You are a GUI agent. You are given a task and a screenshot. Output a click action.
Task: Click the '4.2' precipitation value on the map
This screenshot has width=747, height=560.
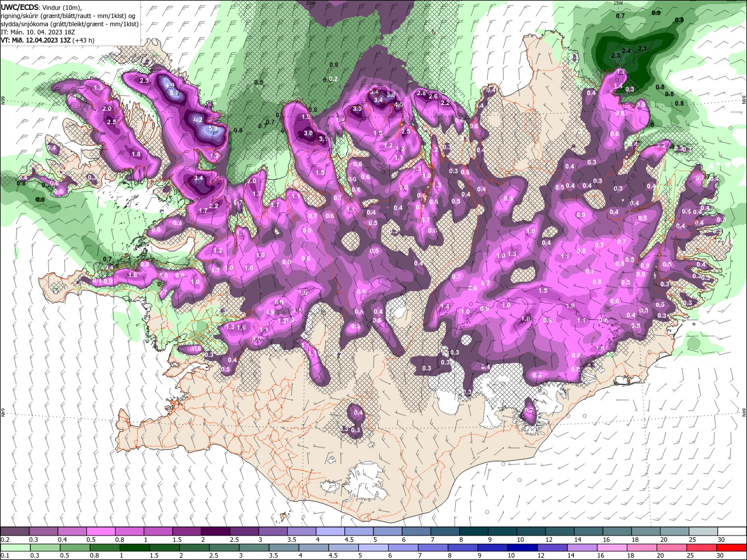click(x=198, y=120)
